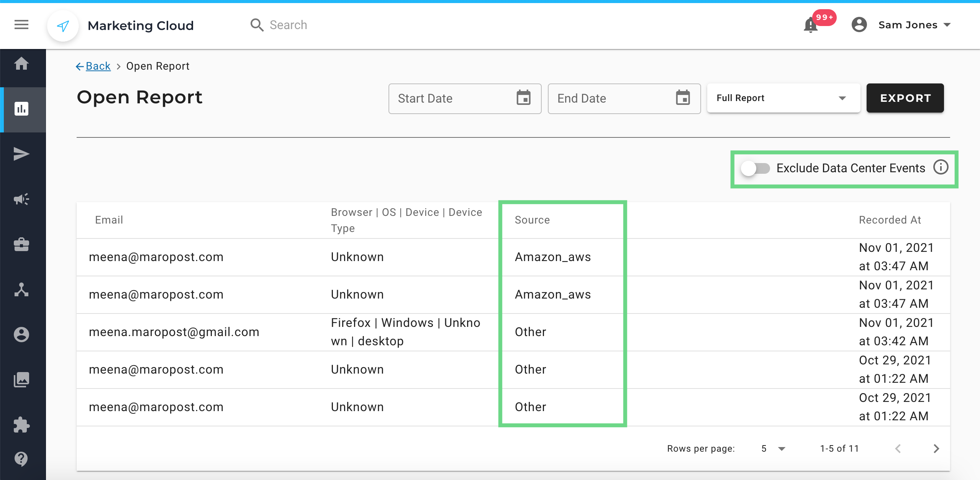Focus the Search box
The height and width of the screenshot is (480, 980).
tap(288, 25)
